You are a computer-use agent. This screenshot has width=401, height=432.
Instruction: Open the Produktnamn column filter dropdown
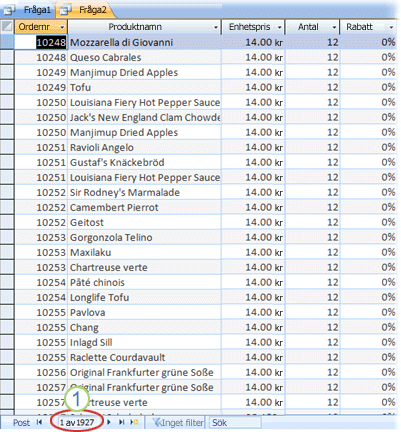(x=216, y=27)
